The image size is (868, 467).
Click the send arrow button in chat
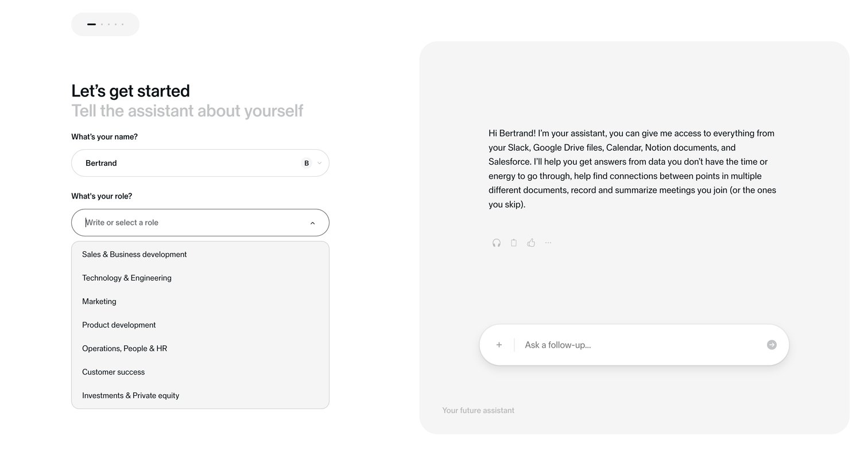coord(772,345)
